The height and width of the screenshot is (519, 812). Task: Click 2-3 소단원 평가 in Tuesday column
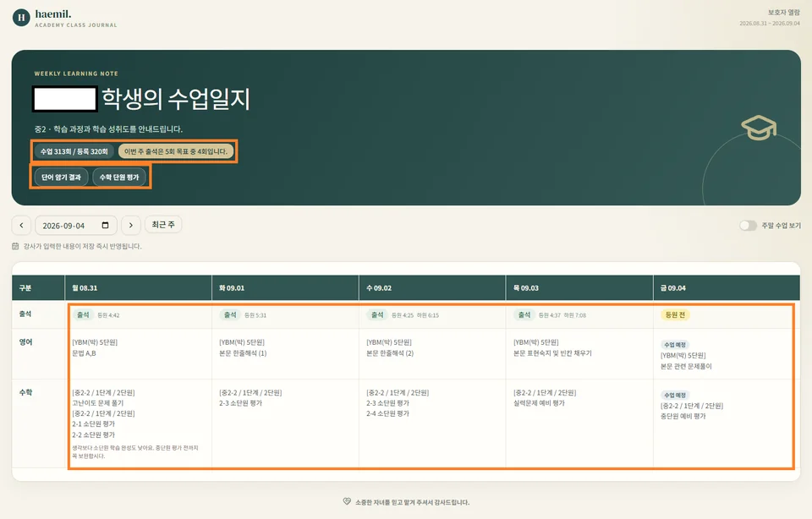click(x=241, y=402)
